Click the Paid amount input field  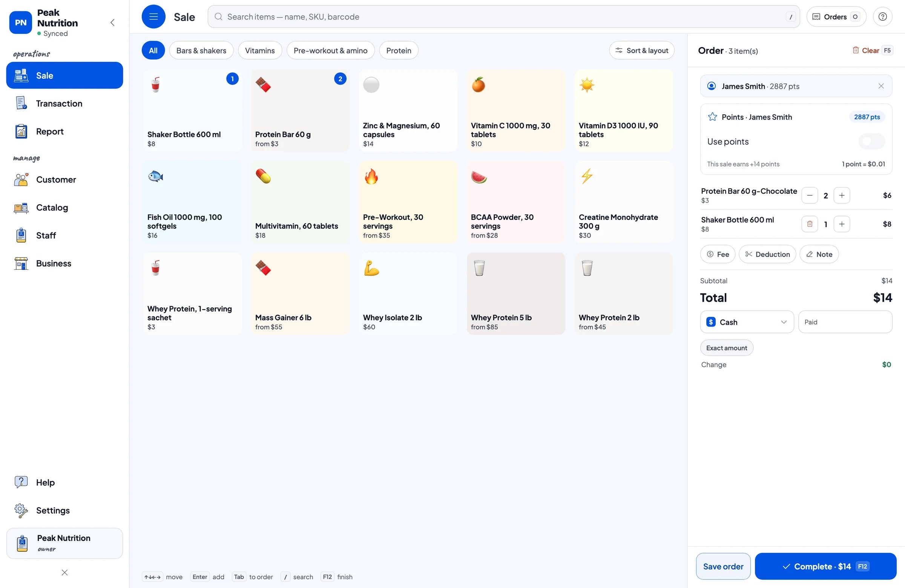point(845,322)
